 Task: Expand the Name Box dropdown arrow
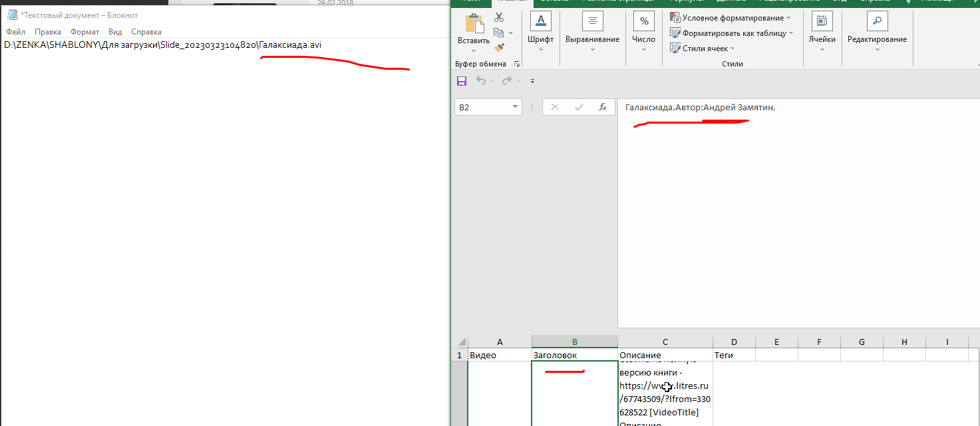click(x=516, y=107)
